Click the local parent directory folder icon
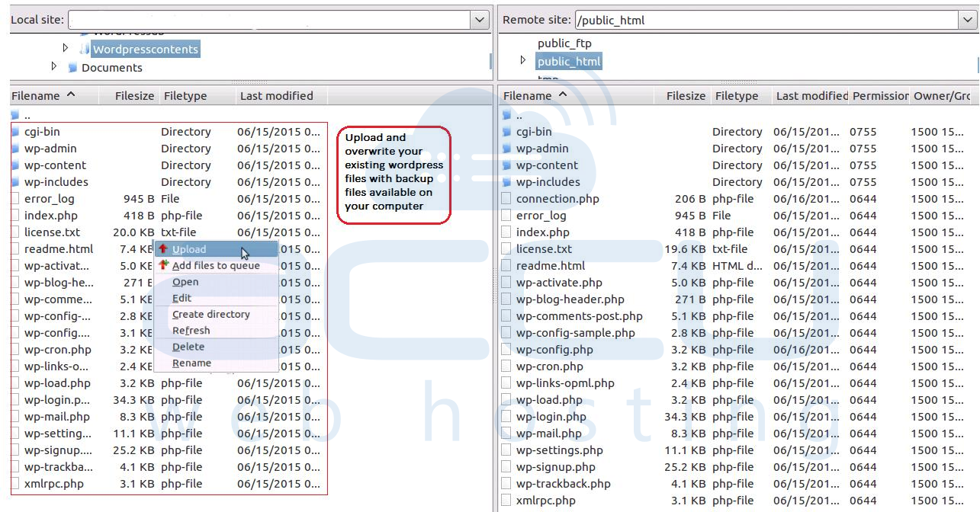This screenshot has width=980, height=512. [x=16, y=116]
